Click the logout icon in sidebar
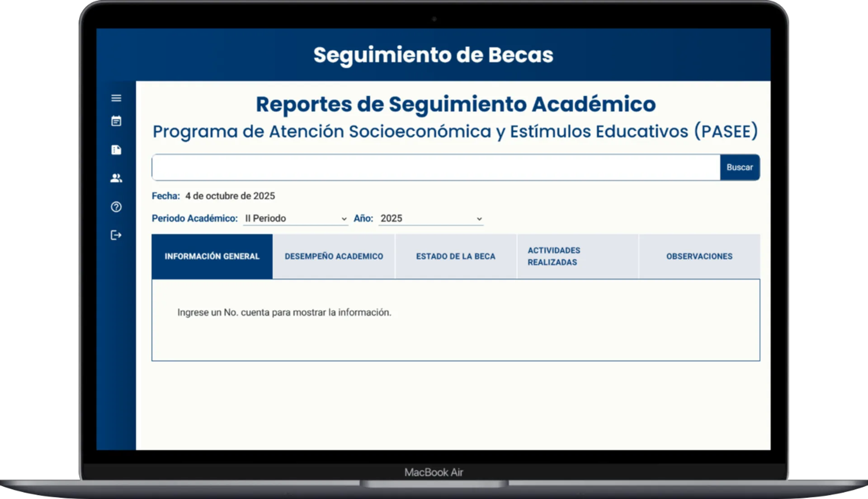Viewport: 868px width, 499px height. 116,235
